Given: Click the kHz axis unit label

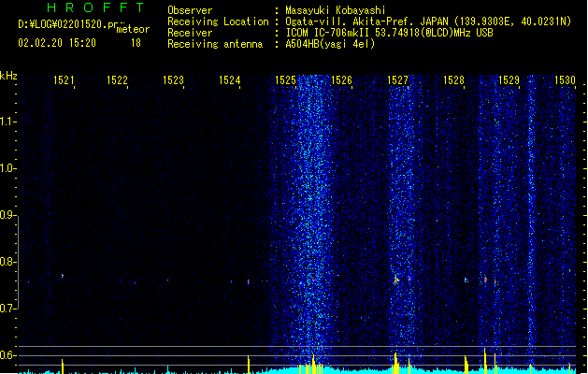Looking at the screenshot, I should [8, 76].
